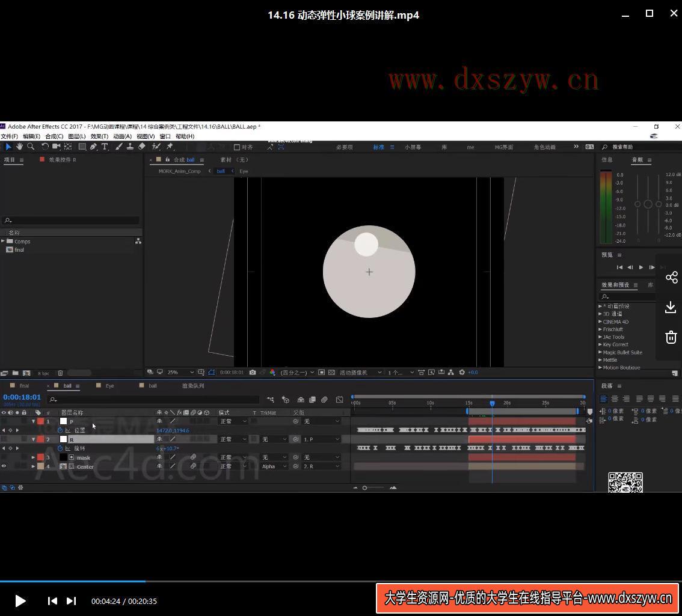Select the Pan Behind anchor point tool

pos(68,147)
